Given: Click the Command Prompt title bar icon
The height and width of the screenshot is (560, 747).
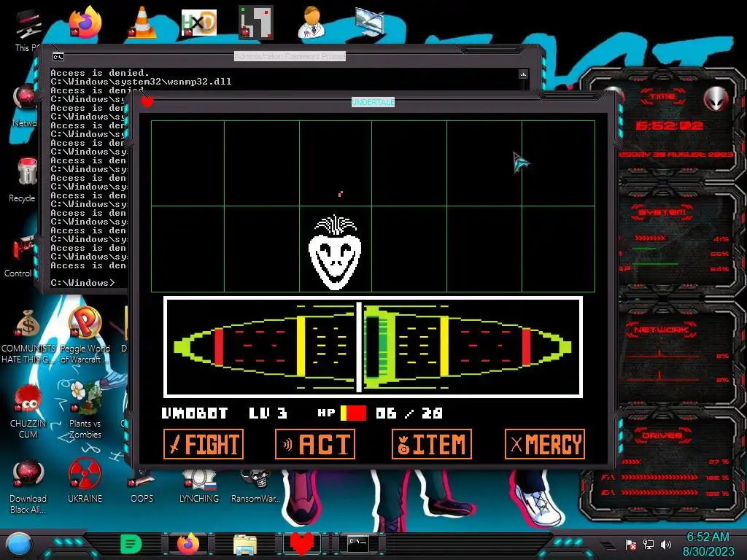Looking at the screenshot, I should [58, 57].
